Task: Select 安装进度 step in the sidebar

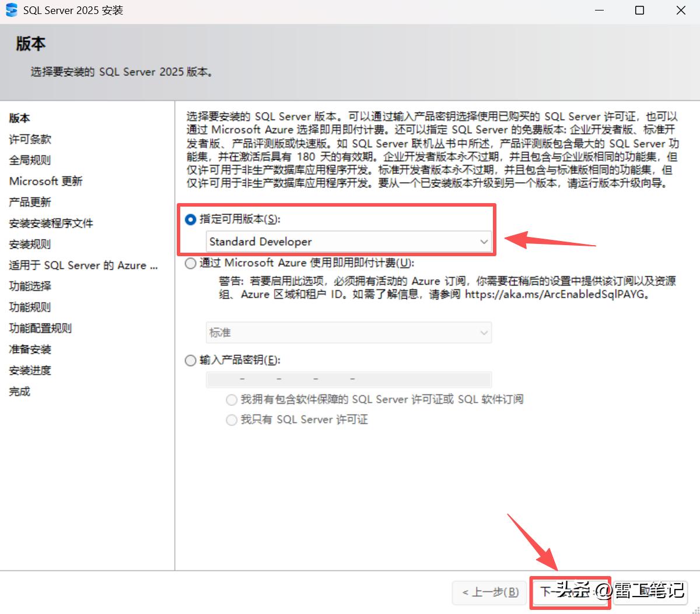Action: (30, 370)
